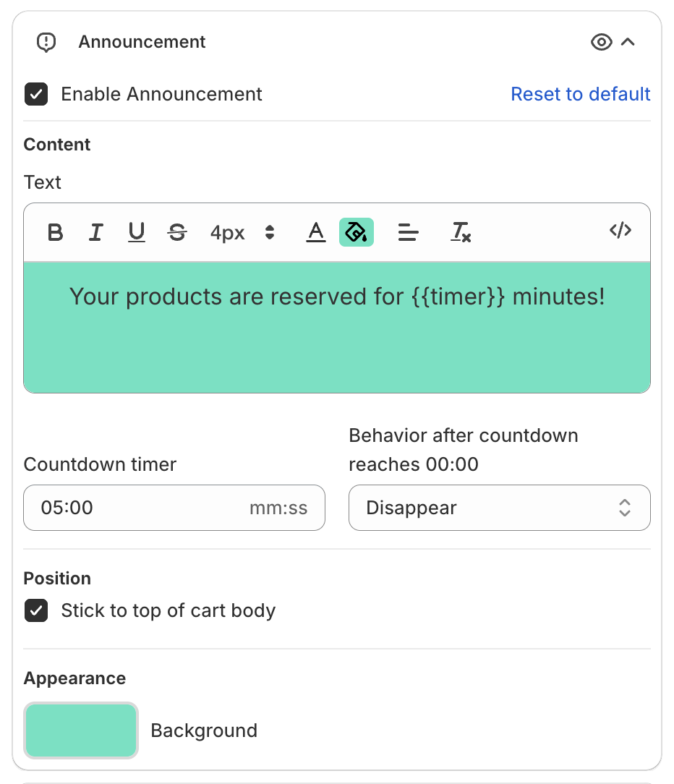674x784 pixels.
Task: Toggle italic formatting
Action: pos(95,232)
